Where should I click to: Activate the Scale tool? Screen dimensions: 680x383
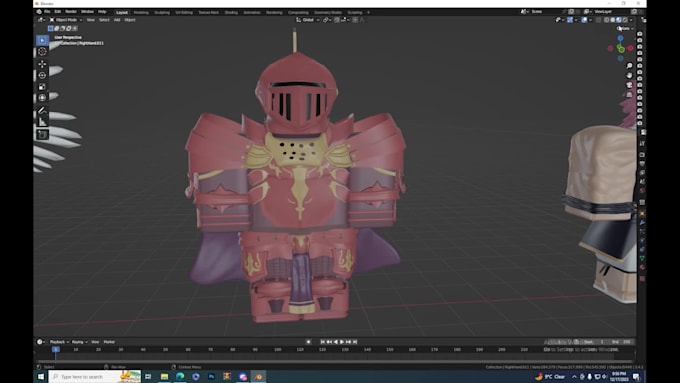[42, 86]
